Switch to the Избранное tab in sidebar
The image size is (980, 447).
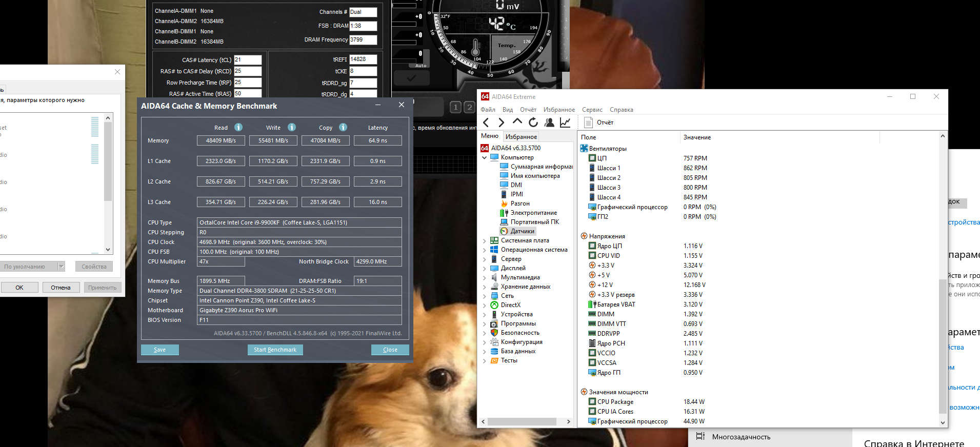coord(521,136)
